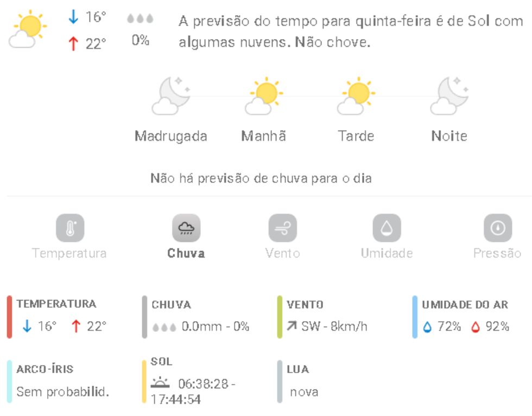
Task: Select the Chuva rain cloud icon
Action: pos(186,228)
